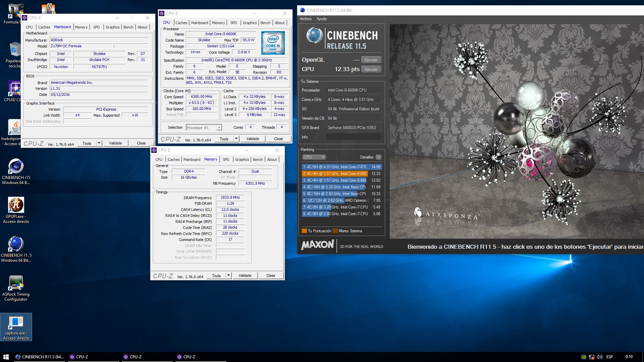
Task: Click the empty Info field in Tu Sistema
Action: 354,137
